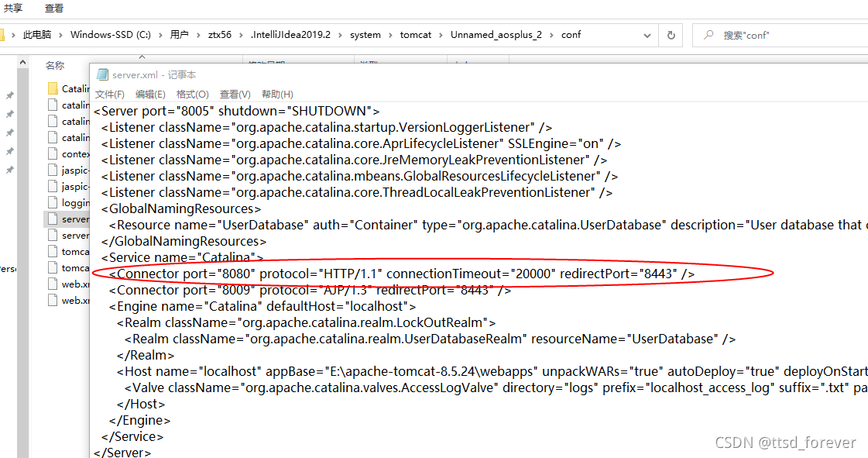Select the loggin file icon in Explorer
This screenshot has height=458, width=868.
[x=53, y=202]
